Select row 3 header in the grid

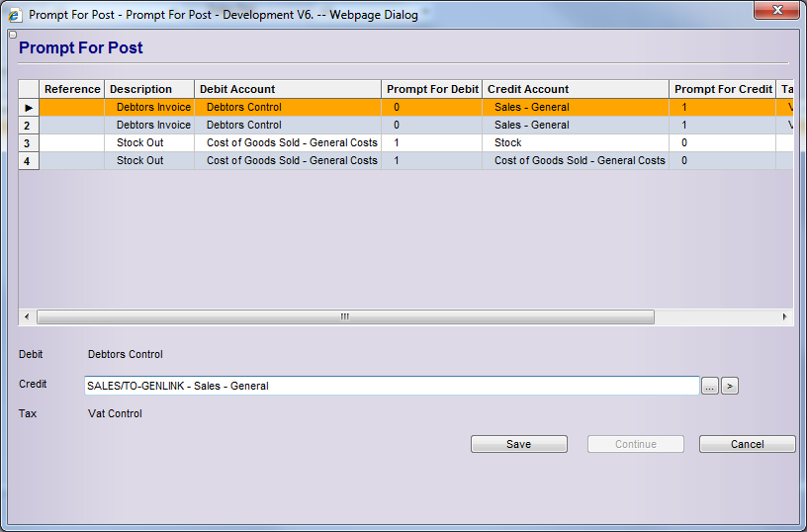[x=29, y=143]
